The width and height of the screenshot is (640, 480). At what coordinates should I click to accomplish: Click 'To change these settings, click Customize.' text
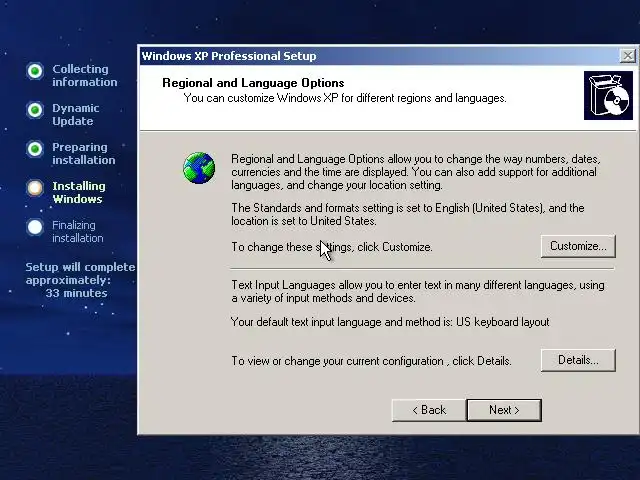click(x=332, y=247)
